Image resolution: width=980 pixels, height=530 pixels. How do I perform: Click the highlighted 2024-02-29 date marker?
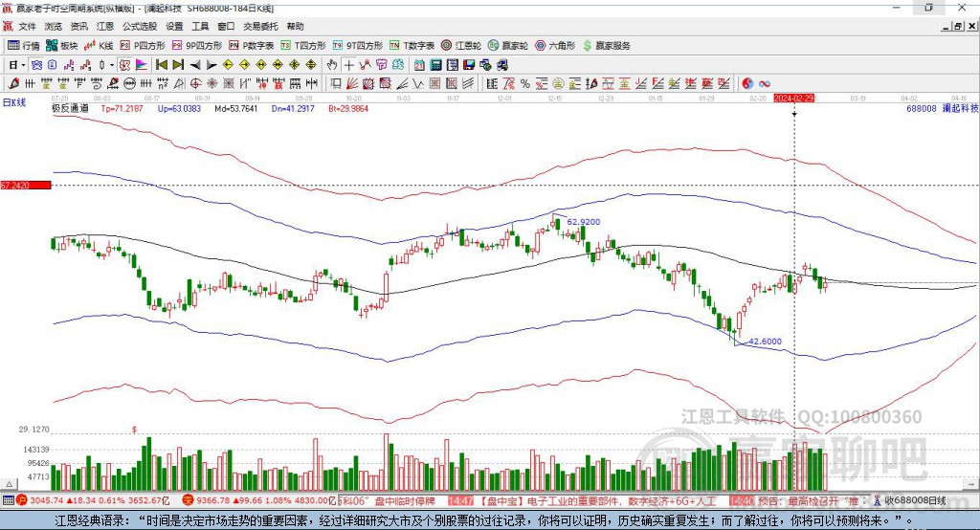(793, 99)
